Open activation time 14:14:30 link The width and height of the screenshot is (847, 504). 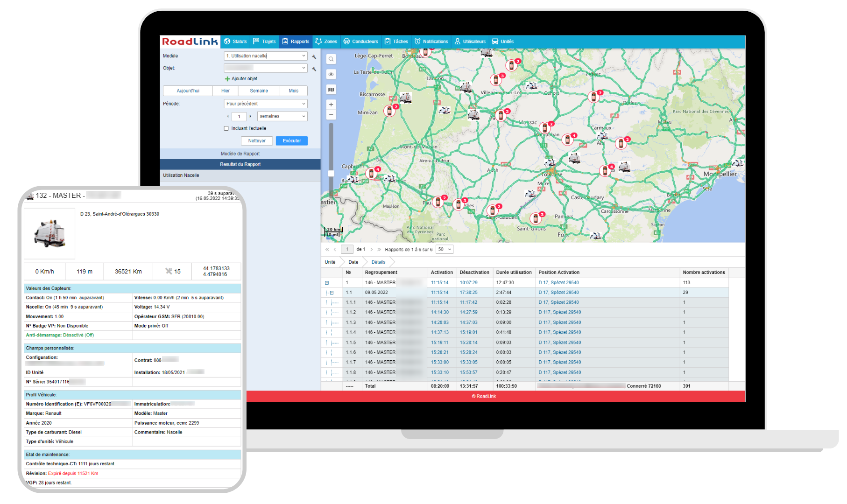pos(440,313)
